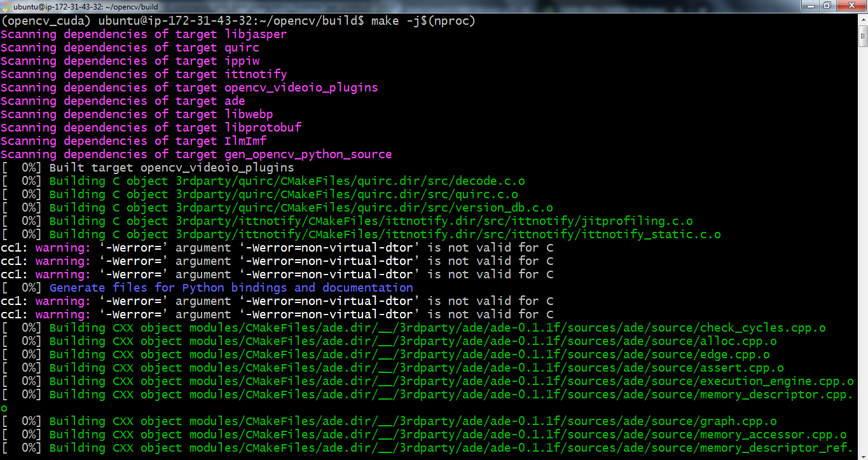Click the terminal scrollbar thumb
This screenshot has height=460, width=868.
pos(863,36)
